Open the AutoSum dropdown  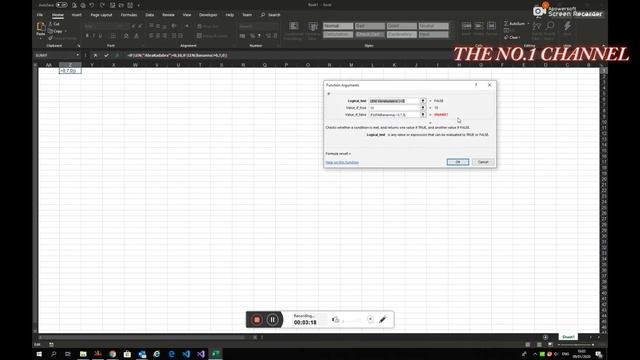pyautogui.click(x=528, y=24)
